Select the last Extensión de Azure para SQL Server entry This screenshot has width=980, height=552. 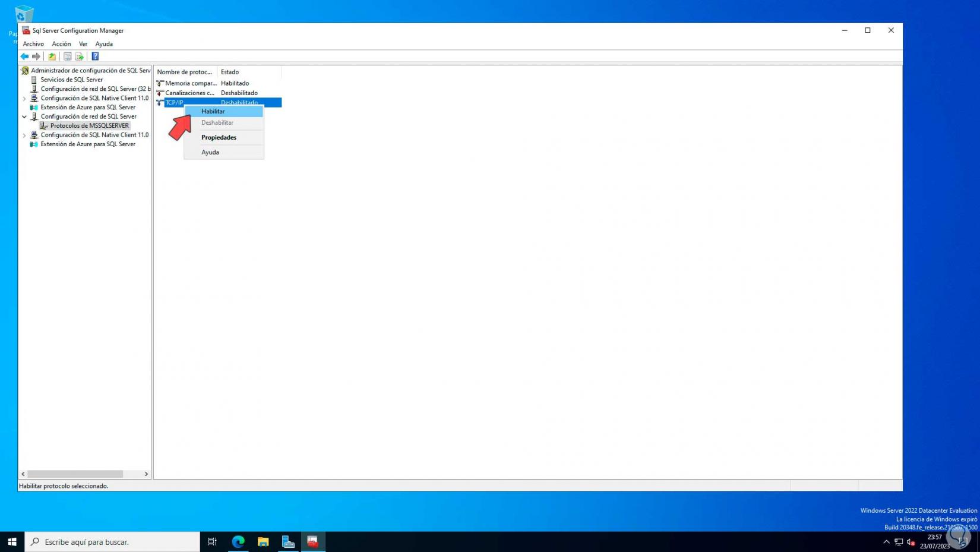88,144
